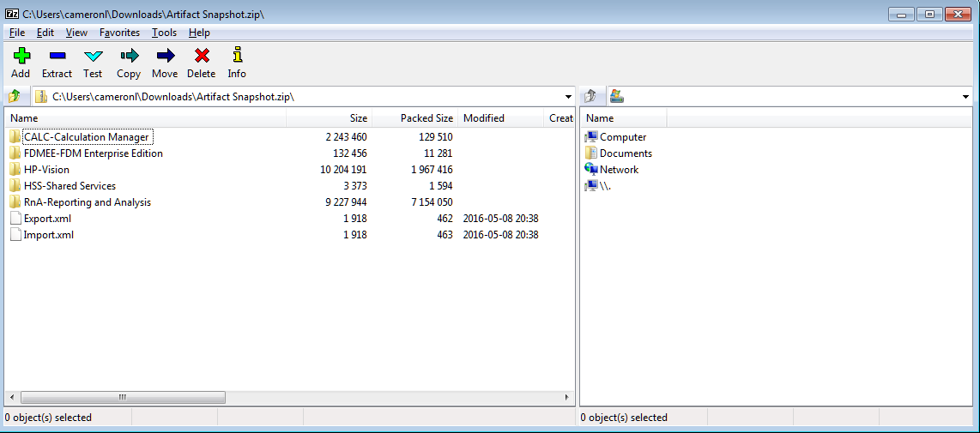The height and width of the screenshot is (433, 980).
Task: Sort by the Size column header
Action: (329, 118)
